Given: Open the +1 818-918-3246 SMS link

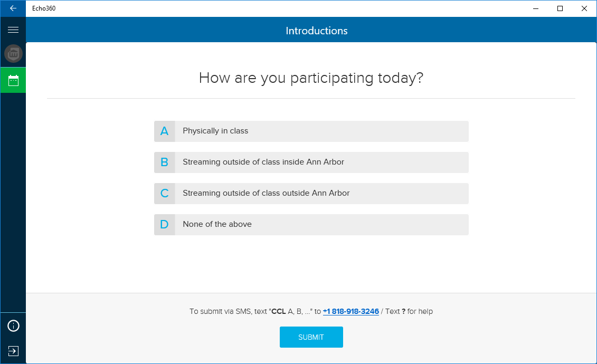Looking at the screenshot, I should (x=350, y=311).
